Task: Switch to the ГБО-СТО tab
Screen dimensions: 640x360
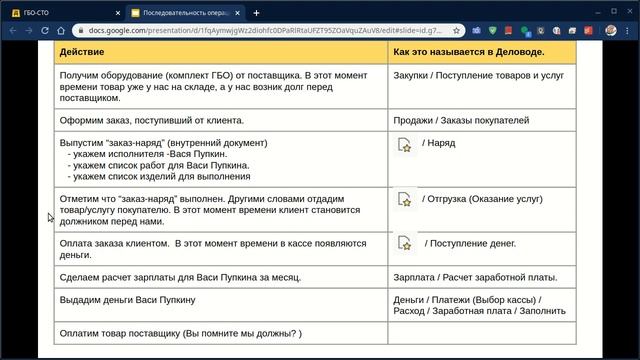Action: (x=65, y=13)
